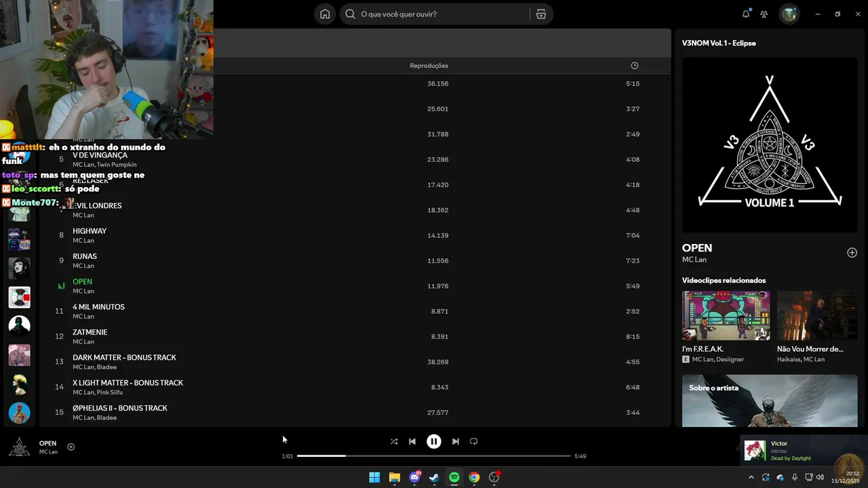868x488 pixels.
Task: Open the profile avatar menu
Action: [x=789, y=14]
